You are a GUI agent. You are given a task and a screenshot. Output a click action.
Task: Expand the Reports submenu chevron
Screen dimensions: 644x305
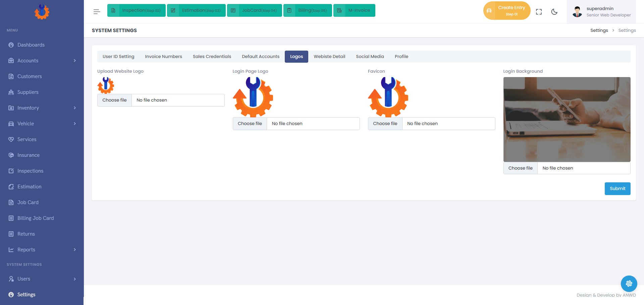75,250
